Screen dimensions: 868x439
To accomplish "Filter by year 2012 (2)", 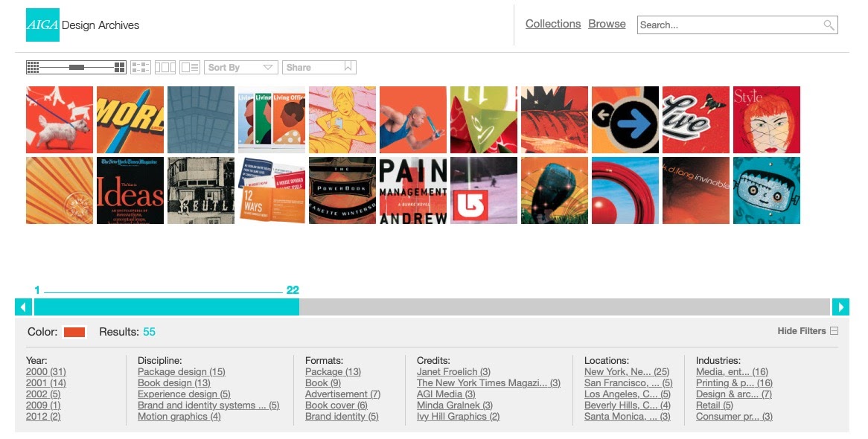I will tap(43, 416).
